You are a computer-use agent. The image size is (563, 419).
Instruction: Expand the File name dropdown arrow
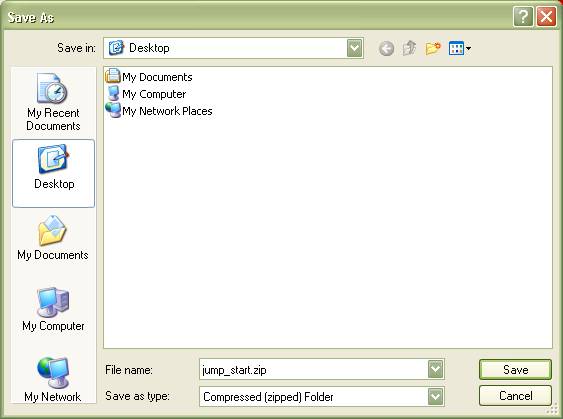(x=435, y=369)
